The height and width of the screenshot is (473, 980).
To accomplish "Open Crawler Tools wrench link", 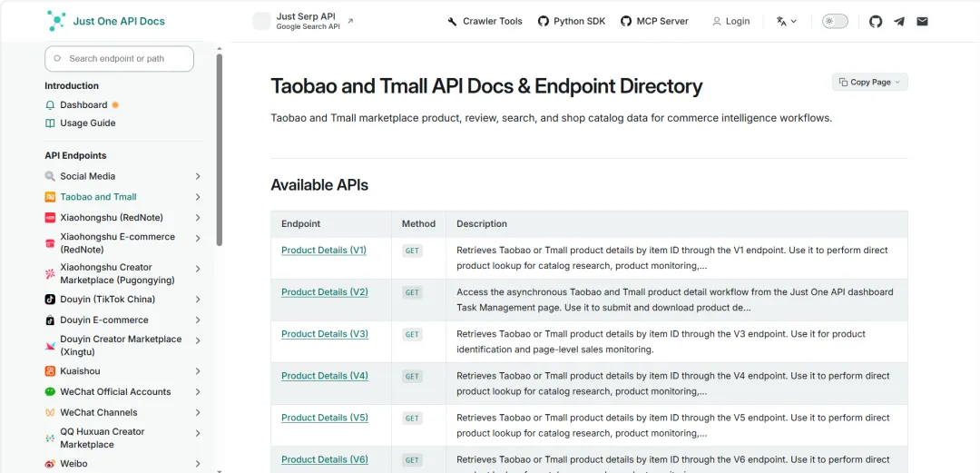I will [x=485, y=21].
